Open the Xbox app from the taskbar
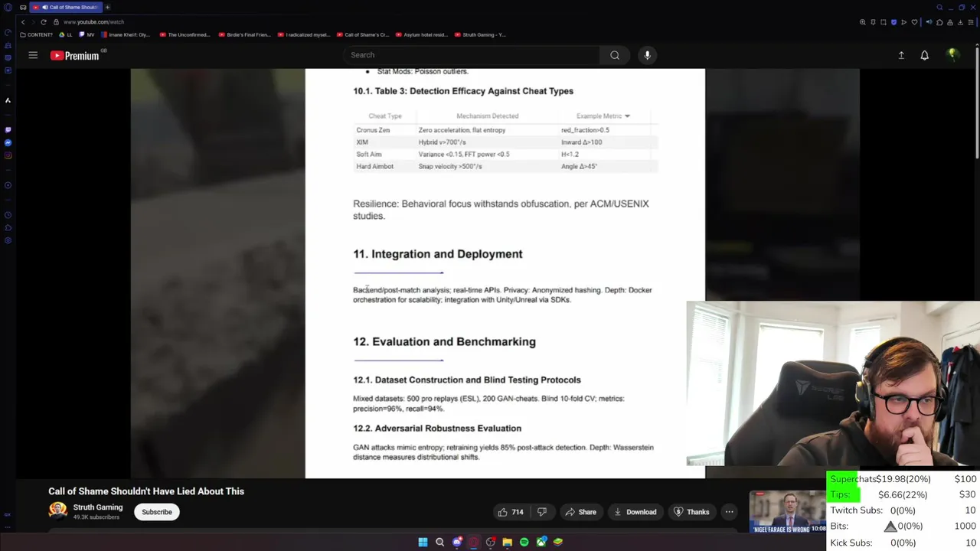 click(541, 542)
